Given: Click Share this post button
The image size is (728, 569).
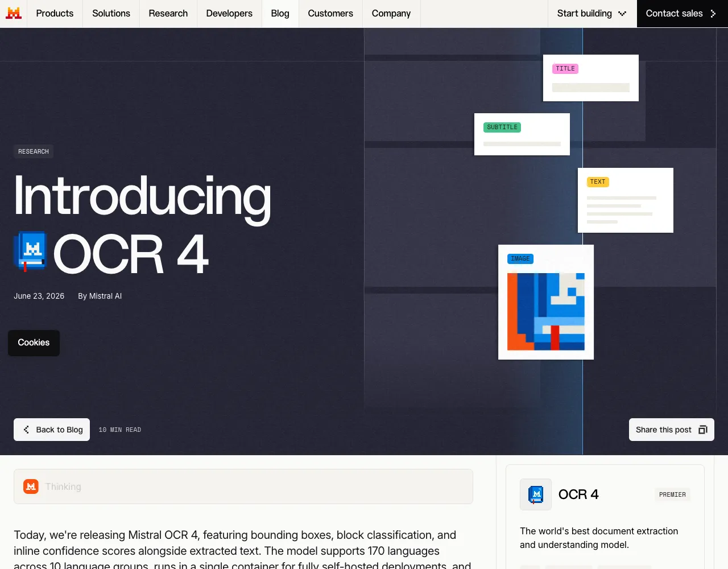Looking at the screenshot, I should click(672, 430).
